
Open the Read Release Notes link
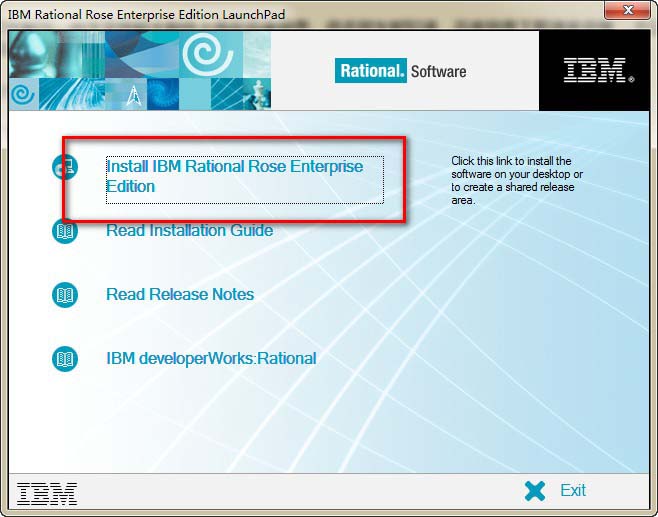[180, 294]
